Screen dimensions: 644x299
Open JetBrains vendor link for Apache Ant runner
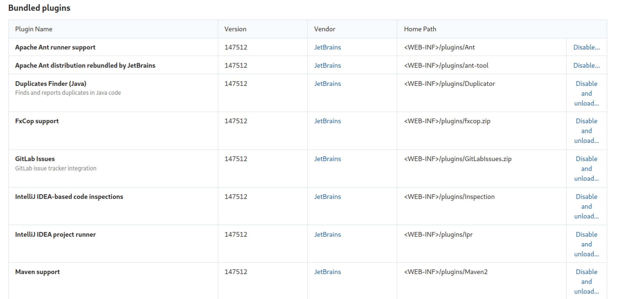tap(327, 47)
